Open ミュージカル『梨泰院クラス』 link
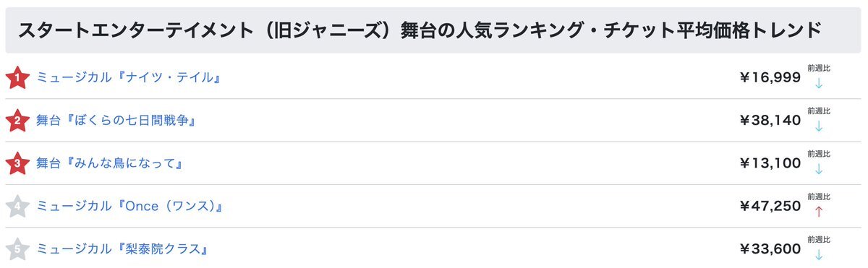868x268 pixels. coord(123,250)
